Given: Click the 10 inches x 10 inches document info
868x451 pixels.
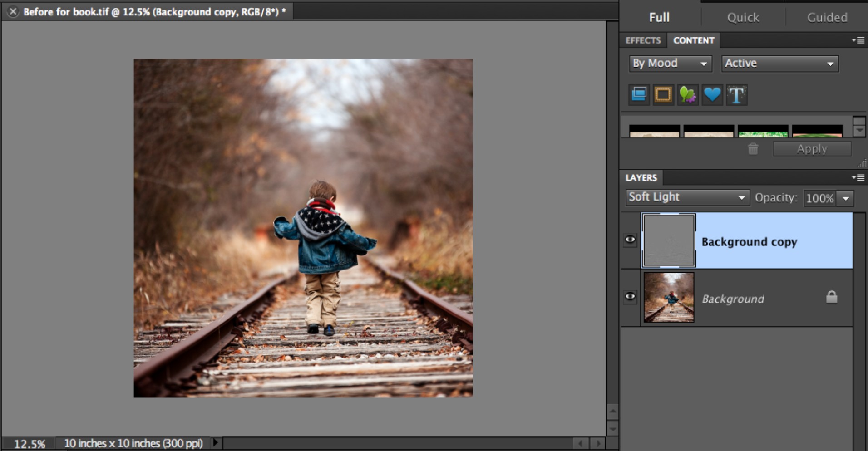Looking at the screenshot, I should click(133, 443).
